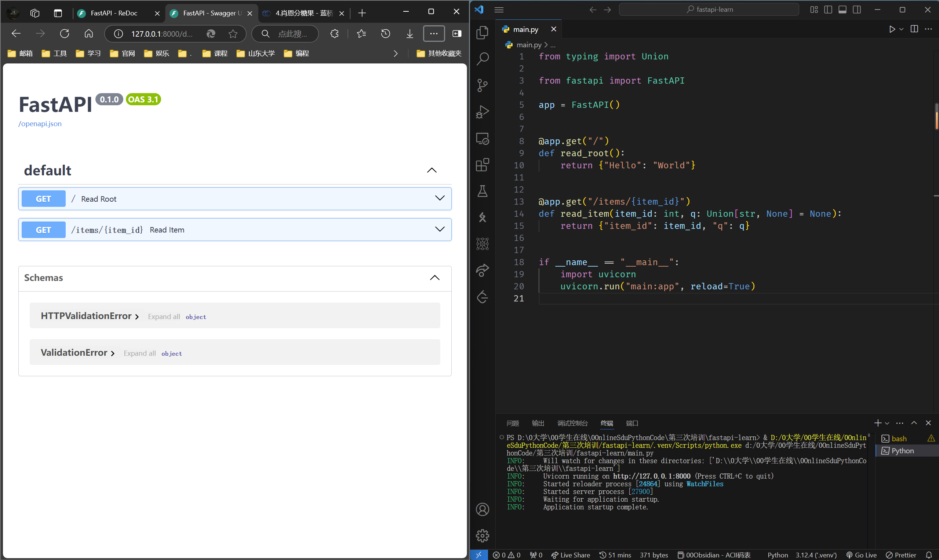The image size is (939, 560).
Task: Refresh the browser page
Action: tap(65, 34)
